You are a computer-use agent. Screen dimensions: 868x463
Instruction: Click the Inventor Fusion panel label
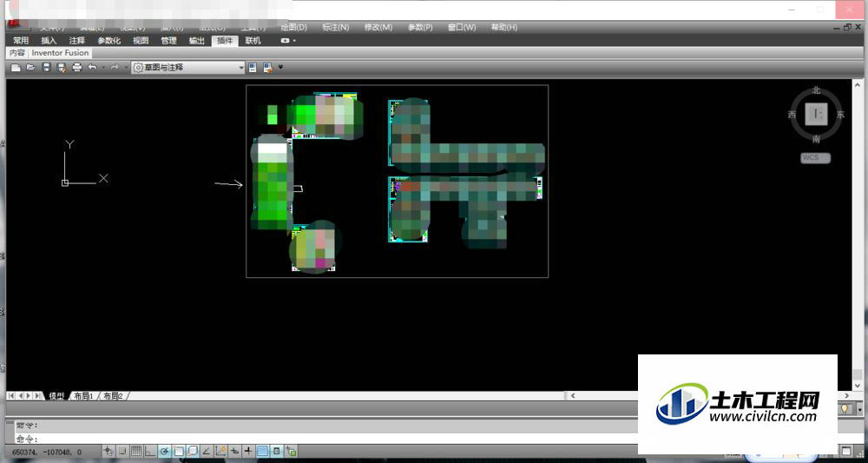click(x=61, y=53)
